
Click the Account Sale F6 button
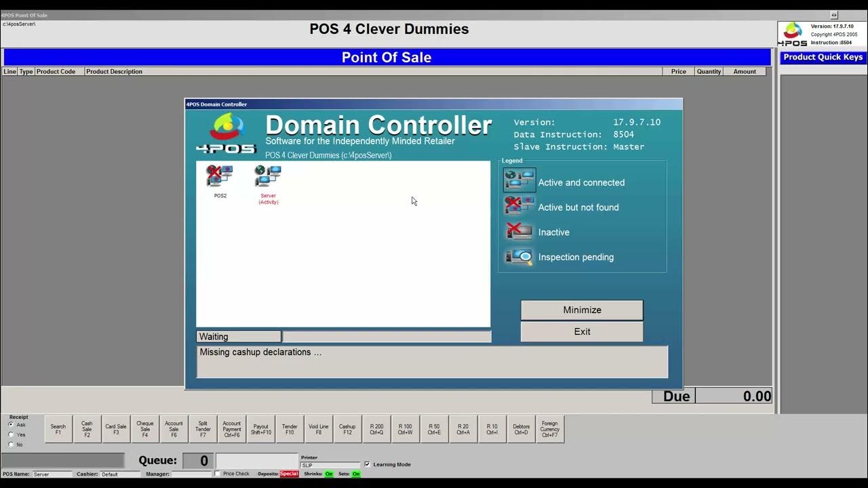(174, 429)
